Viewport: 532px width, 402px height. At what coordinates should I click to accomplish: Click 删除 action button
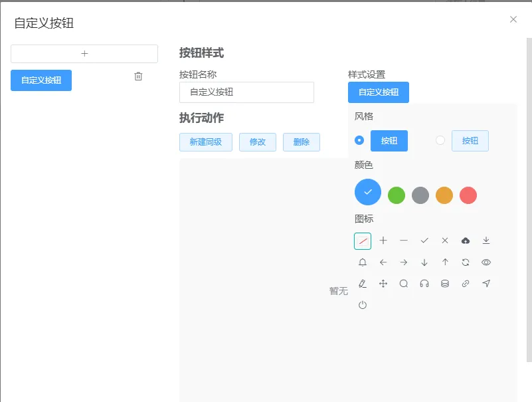[302, 142]
